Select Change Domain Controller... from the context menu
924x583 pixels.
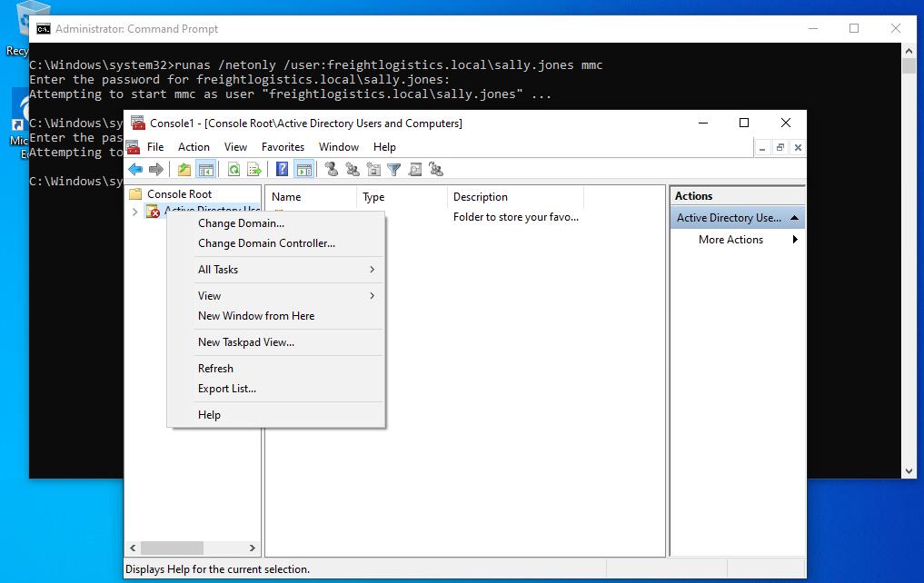click(266, 243)
